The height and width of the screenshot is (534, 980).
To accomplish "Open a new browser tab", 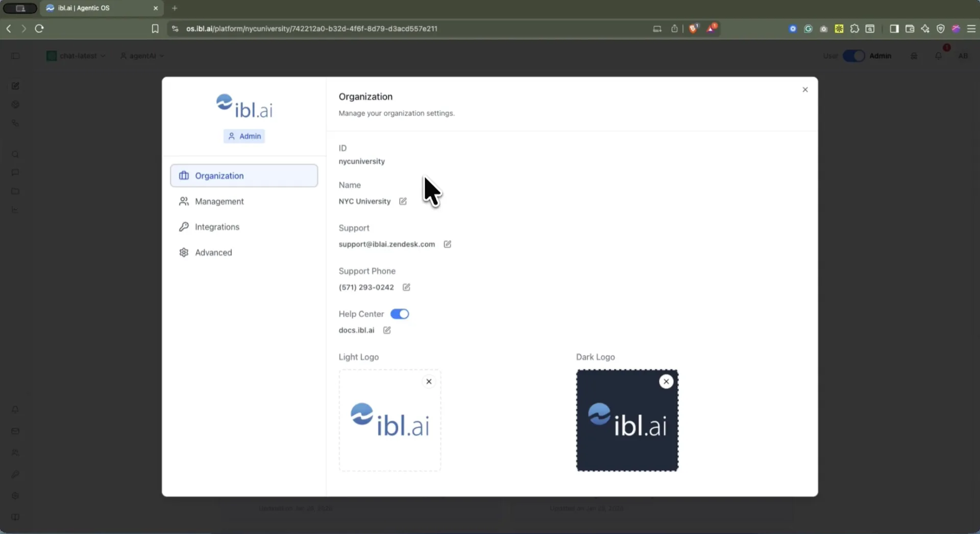I will (175, 8).
